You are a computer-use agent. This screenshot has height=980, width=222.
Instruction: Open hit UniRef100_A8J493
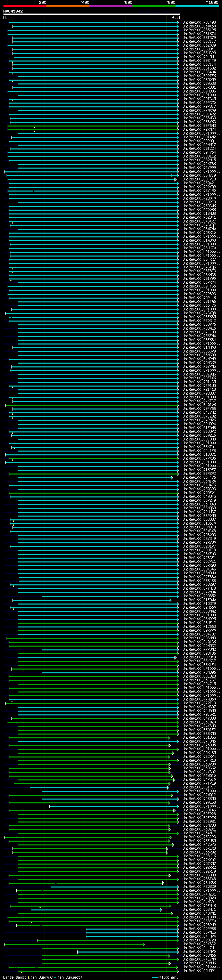point(199,23)
